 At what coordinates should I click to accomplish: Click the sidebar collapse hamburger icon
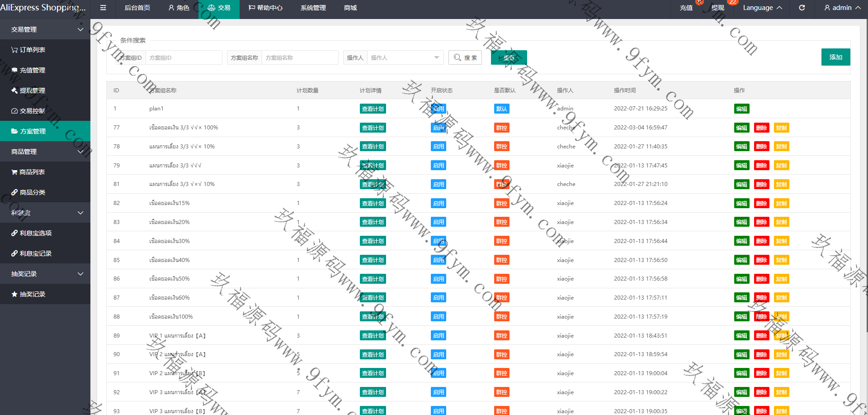click(x=103, y=8)
